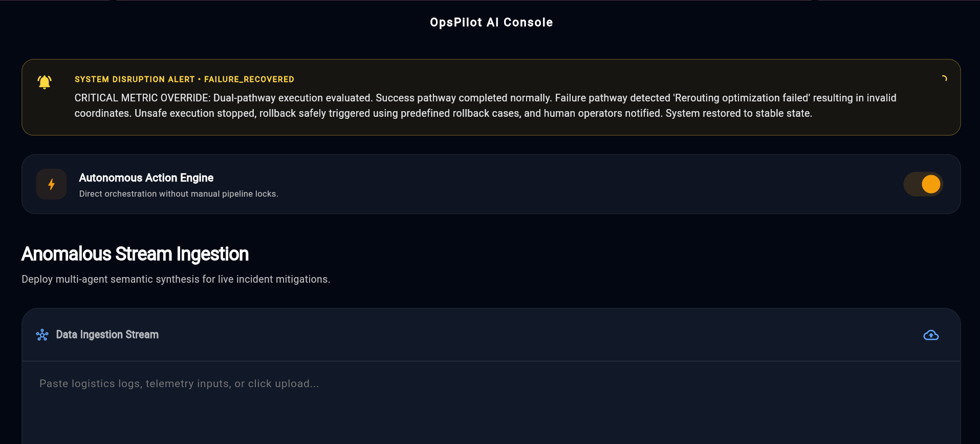Image resolution: width=980 pixels, height=444 pixels.
Task: Click the OpsPilot AI Console title
Action: coord(491,23)
